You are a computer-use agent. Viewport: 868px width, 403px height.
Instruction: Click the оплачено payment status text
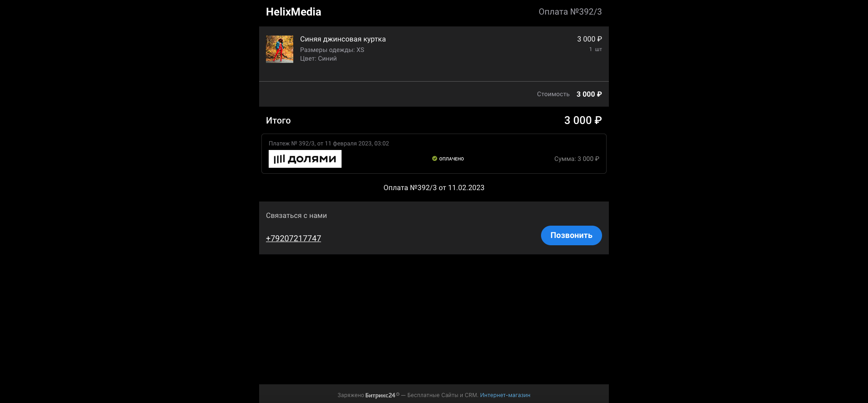coord(451,159)
